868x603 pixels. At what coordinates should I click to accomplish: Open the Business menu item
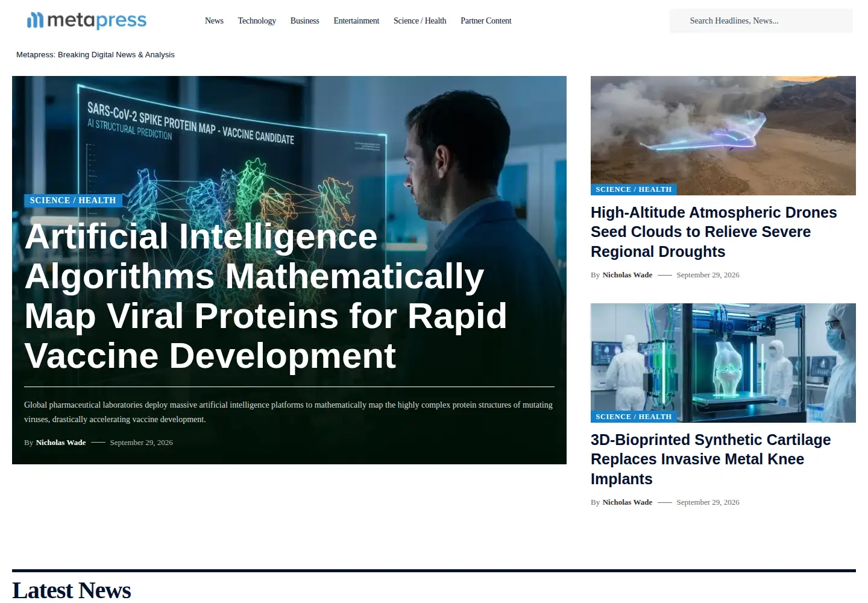pos(304,21)
